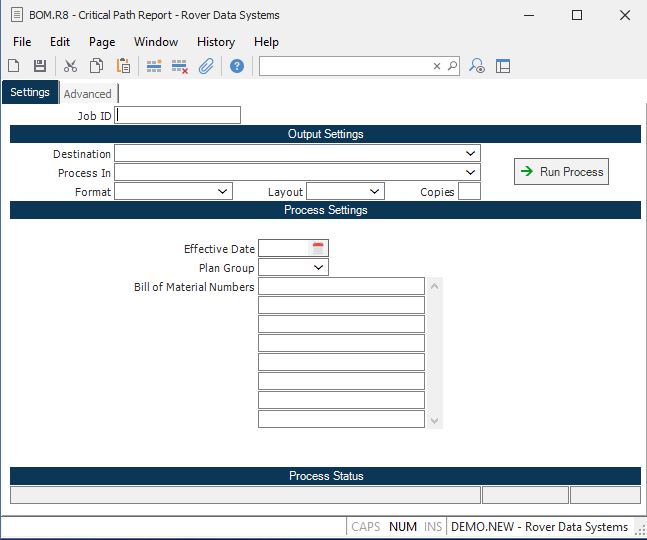647x540 pixels.
Task: Switch to the Advanced tab
Action: pos(88,94)
